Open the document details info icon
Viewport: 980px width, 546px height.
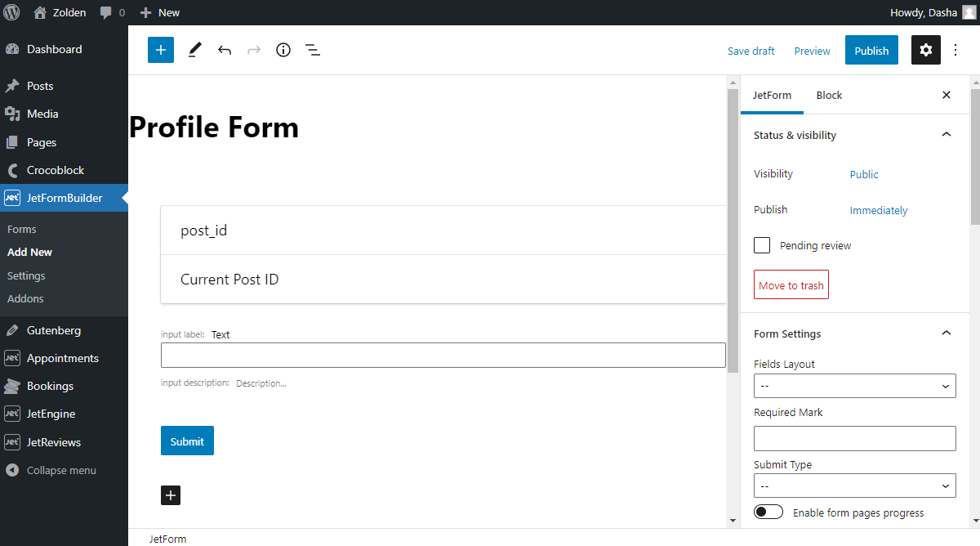click(x=283, y=50)
